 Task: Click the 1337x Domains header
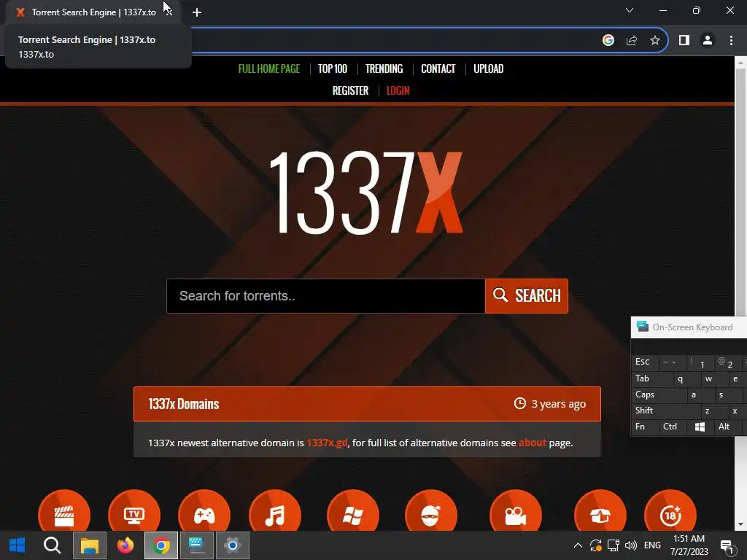[368, 404]
